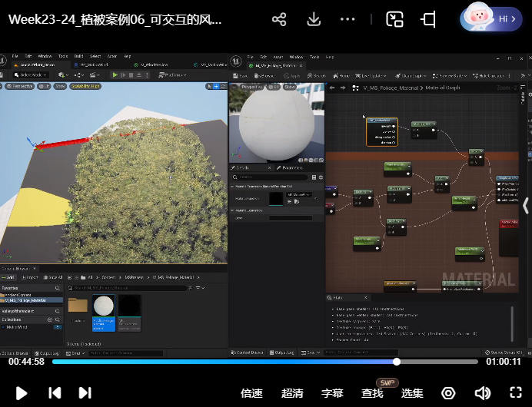Open the 超清 video quality selector
Screen dimensions: 532x407
292,393
